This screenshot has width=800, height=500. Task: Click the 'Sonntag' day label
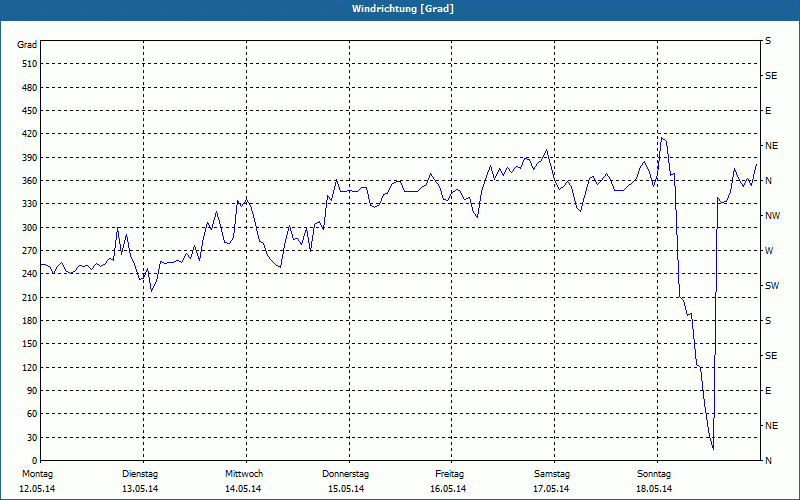tap(654, 473)
